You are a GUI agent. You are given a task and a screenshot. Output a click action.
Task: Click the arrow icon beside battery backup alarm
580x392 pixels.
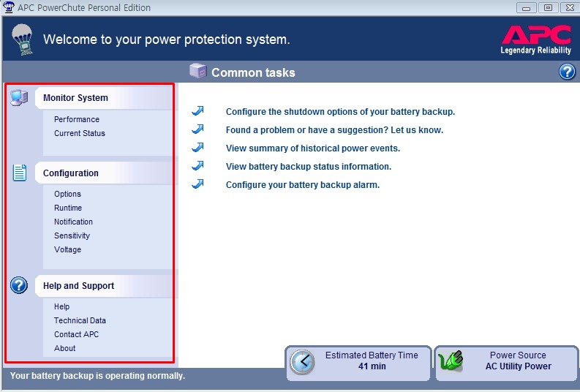(x=198, y=184)
